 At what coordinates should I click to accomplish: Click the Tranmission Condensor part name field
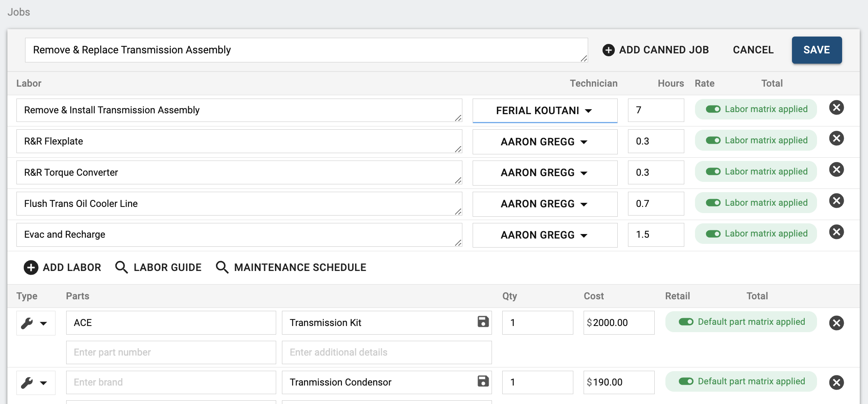[x=387, y=382]
